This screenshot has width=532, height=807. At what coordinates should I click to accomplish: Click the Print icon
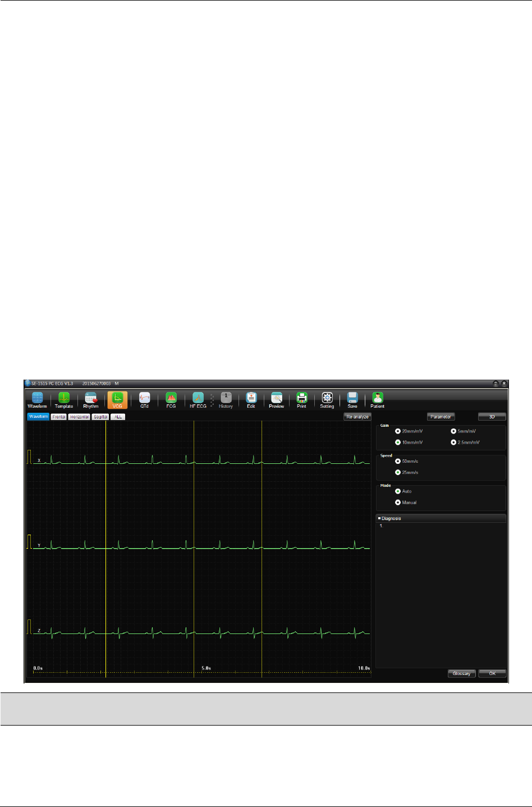point(301,400)
